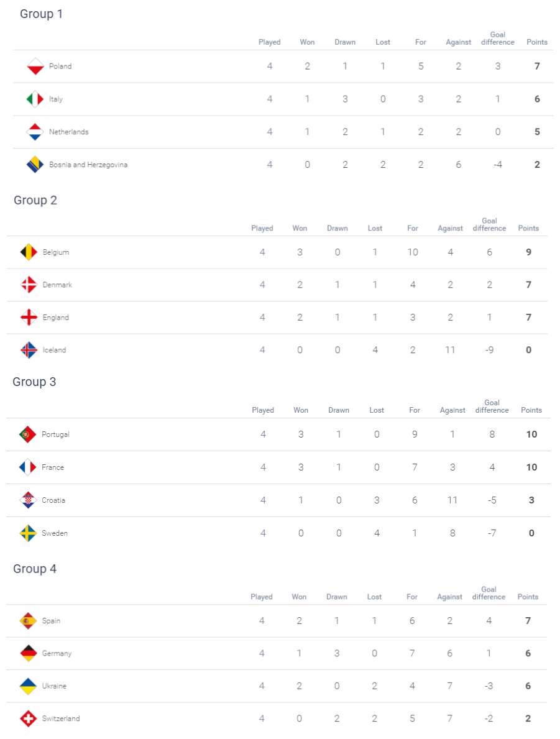Click the Belgium flag icon
This screenshot has width=560, height=739.
[x=29, y=252]
